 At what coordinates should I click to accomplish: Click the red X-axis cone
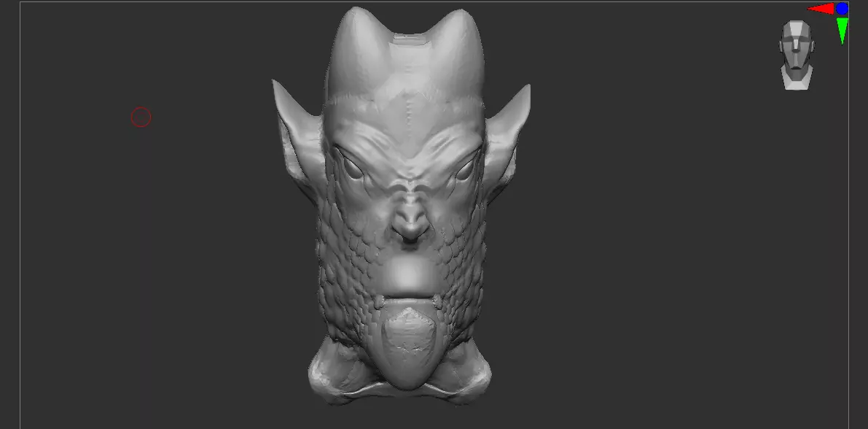[821, 8]
